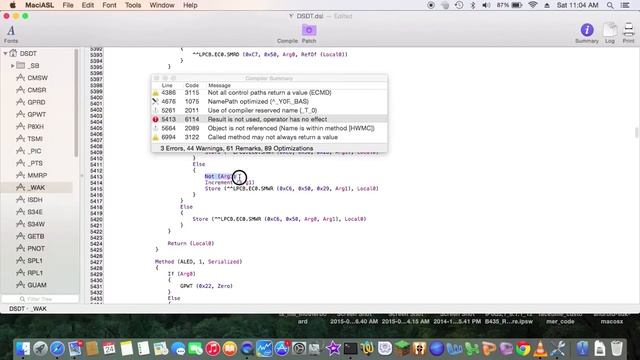Select error line 5413 Result is not used
640x360 pixels.
[x=269, y=120]
